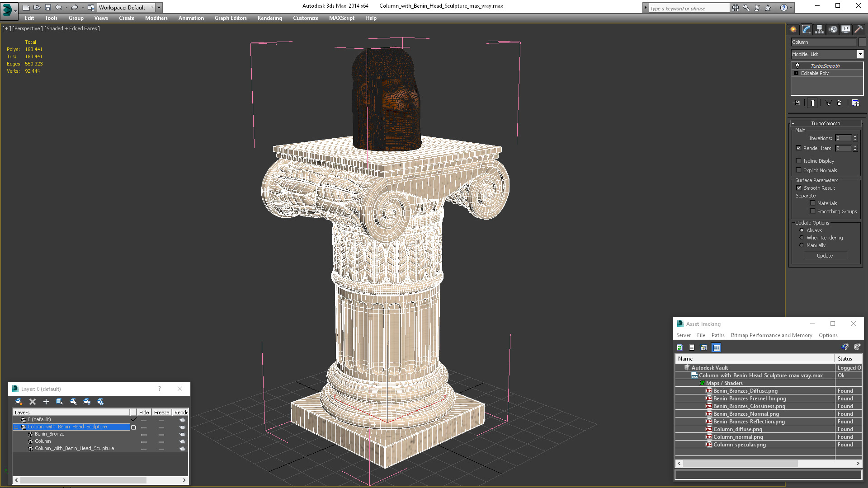
Task: Open the Modifiers menu
Action: [x=156, y=18]
